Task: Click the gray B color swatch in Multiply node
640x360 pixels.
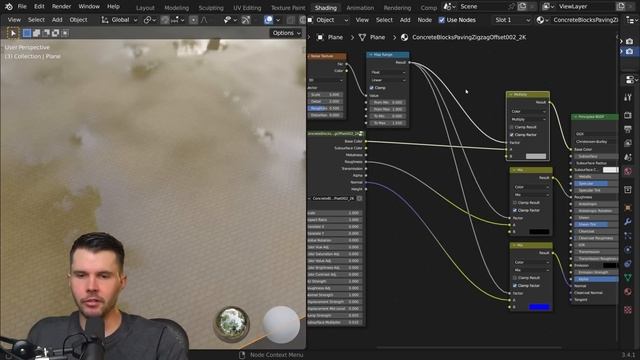Action: click(536, 156)
